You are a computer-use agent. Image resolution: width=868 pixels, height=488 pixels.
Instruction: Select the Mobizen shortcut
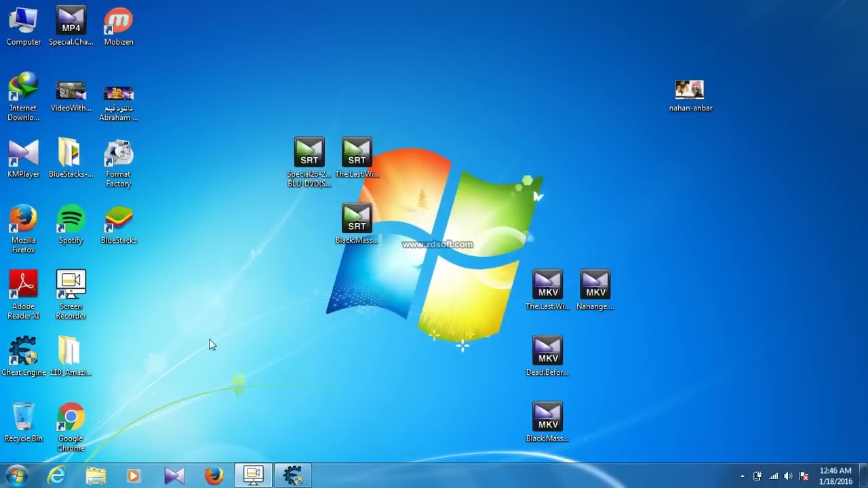[x=119, y=26]
